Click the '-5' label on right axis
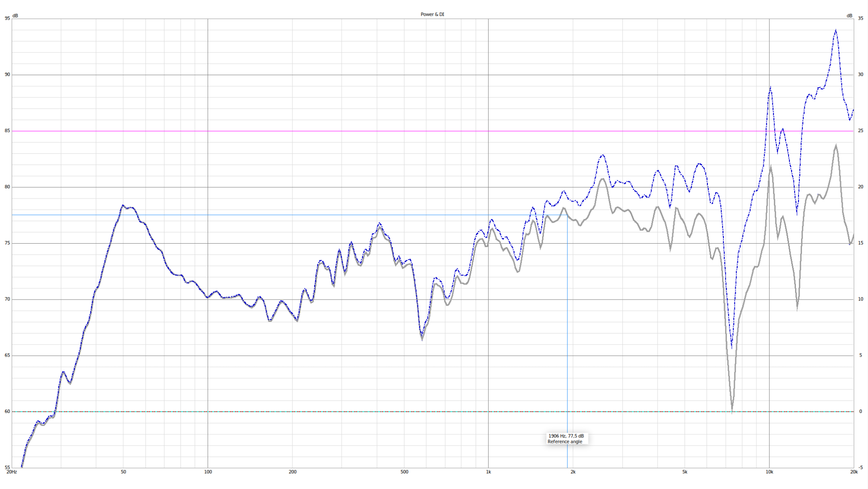 tap(860, 468)
